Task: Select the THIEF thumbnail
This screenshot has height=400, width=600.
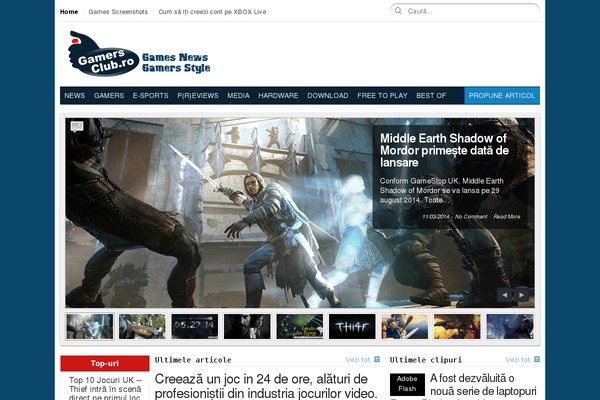Action: coord(352,327)
